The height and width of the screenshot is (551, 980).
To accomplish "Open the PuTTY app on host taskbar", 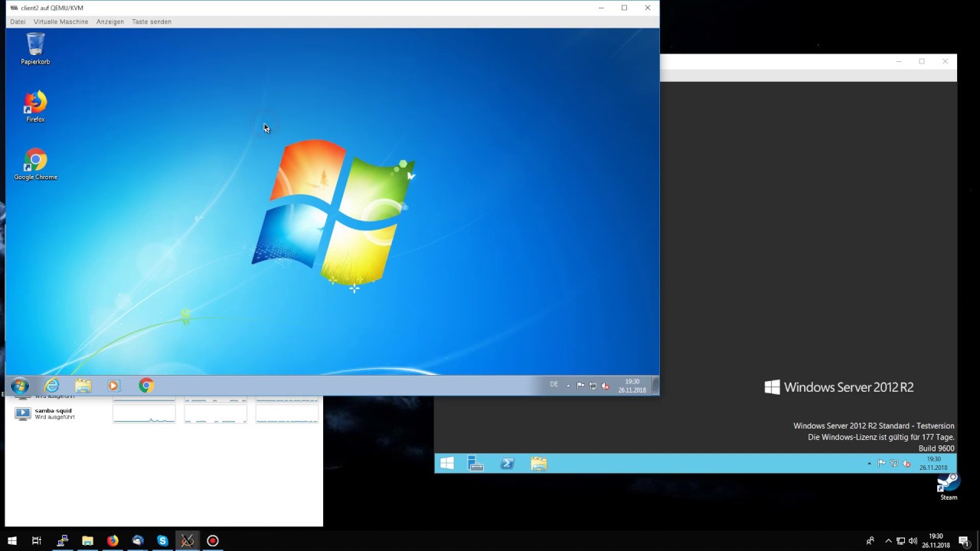I will 63,541.
